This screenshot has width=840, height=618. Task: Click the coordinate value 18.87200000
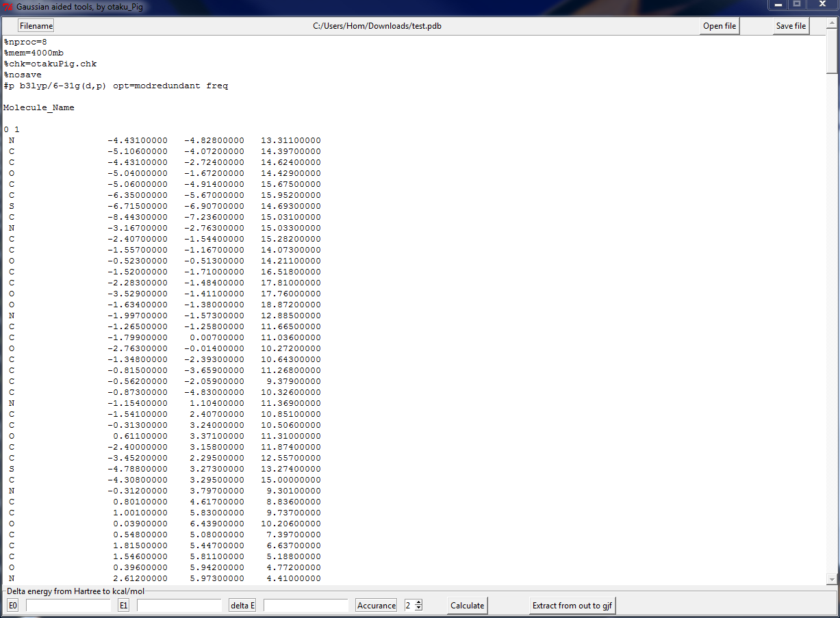(x=291, y=305)
